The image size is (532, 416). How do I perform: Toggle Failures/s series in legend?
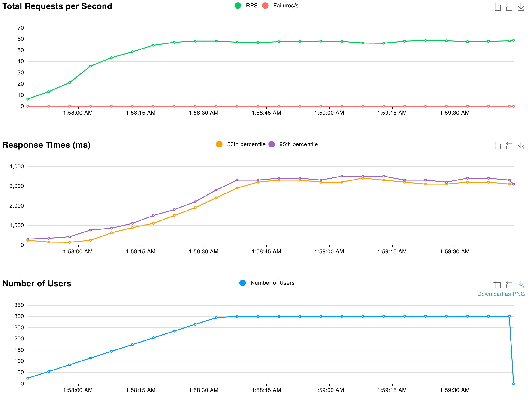point(285,6)
